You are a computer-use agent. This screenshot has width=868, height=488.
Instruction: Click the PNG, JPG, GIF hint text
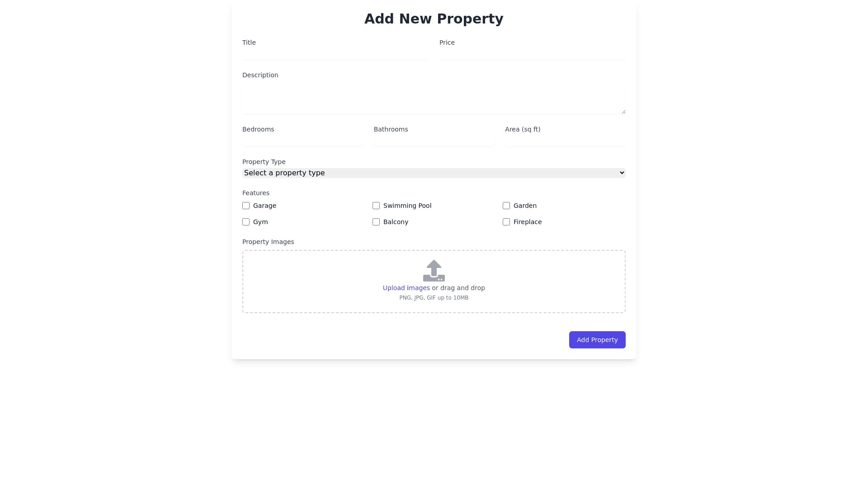(434, 298)
